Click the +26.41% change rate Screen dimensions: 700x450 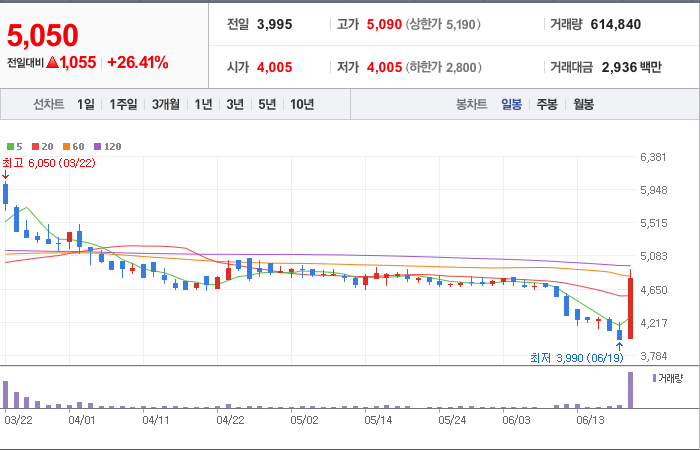138,62
